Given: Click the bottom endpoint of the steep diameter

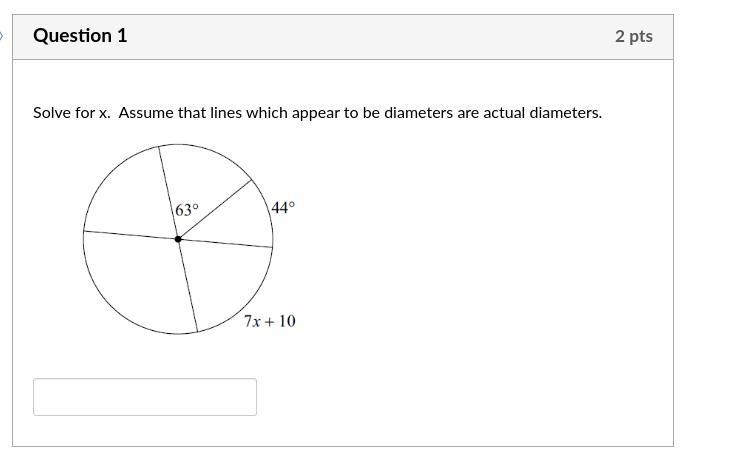Looking at the screenshot, I should [x=198, y=332].
